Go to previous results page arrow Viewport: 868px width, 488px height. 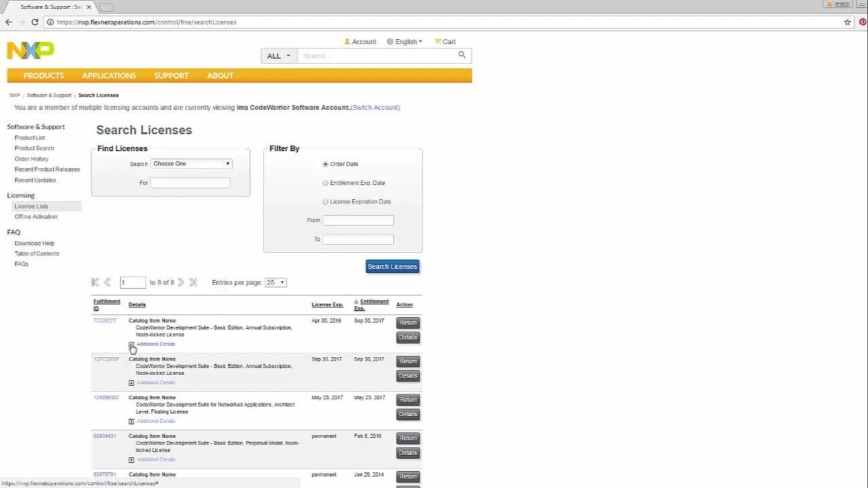(107, 283)
